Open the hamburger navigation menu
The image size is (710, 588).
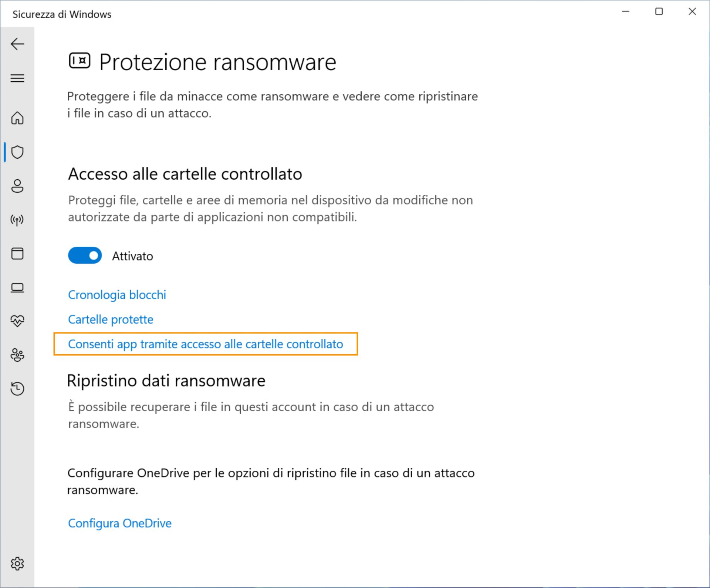tap(17, 78)
